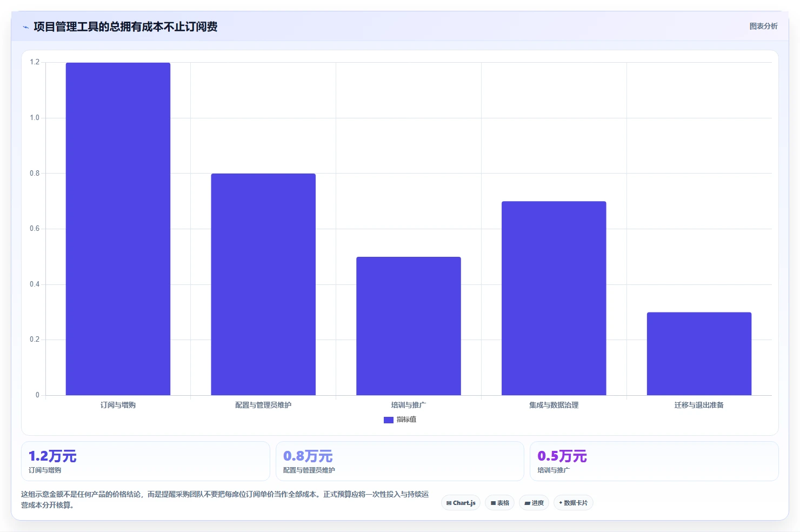Click the y-axis value 0.6

tap(35, 229)
